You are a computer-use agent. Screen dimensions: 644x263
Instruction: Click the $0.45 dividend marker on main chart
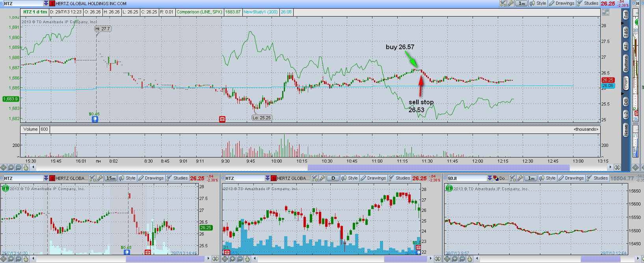tap(95, 119)
